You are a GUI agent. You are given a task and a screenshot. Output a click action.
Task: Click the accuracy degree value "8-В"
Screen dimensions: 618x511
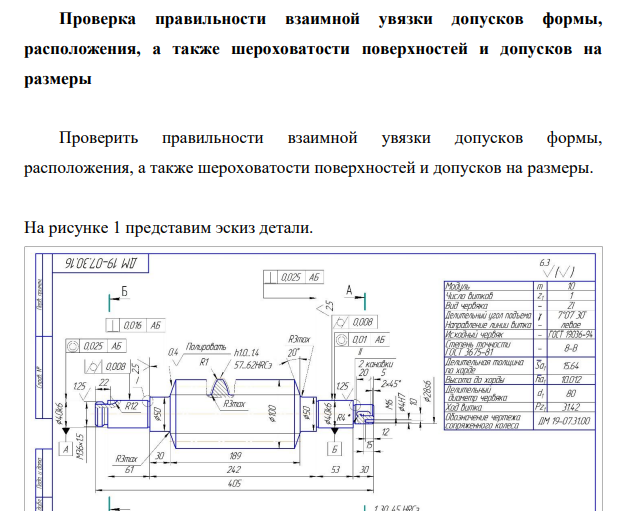pyautogui.click(x=570, y=349)
